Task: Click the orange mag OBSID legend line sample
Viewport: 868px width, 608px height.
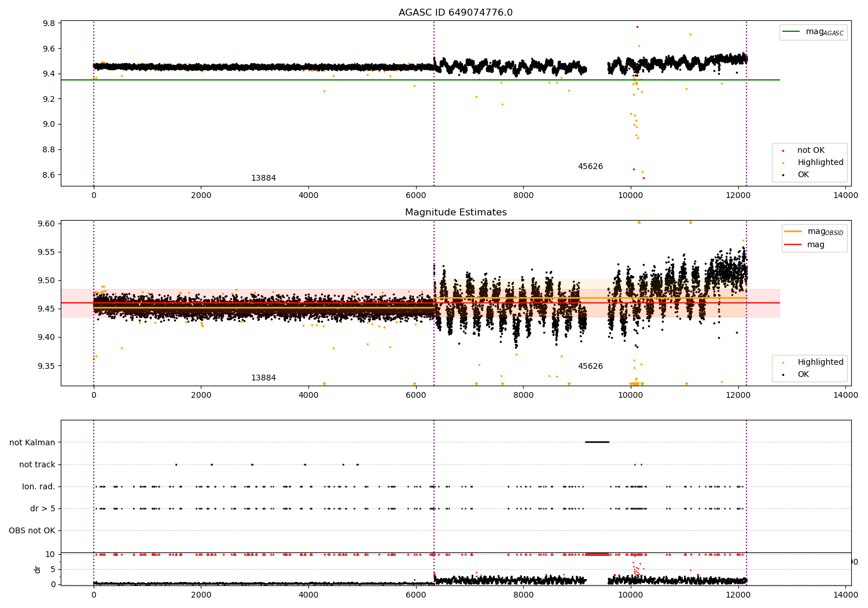Action: click(x=793, y=232)
